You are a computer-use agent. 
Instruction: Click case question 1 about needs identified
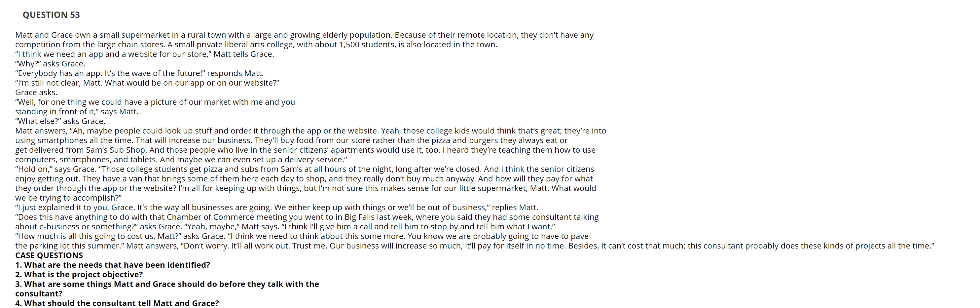(113, 265)
